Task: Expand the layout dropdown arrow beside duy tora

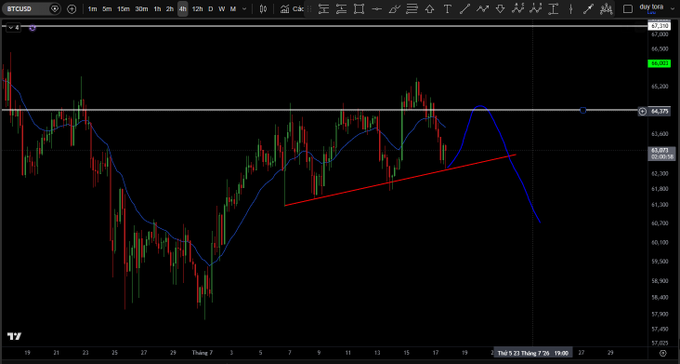Action: click(672, 9)
